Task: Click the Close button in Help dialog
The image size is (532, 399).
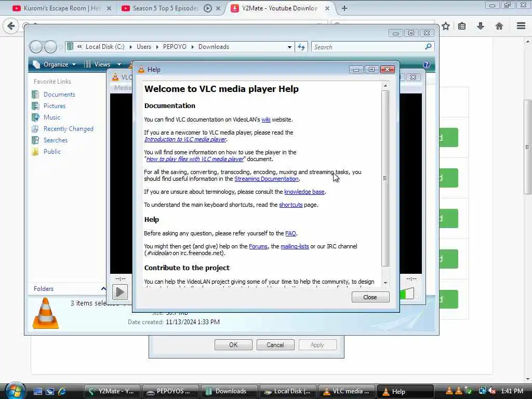Action: tap(370, 297)
